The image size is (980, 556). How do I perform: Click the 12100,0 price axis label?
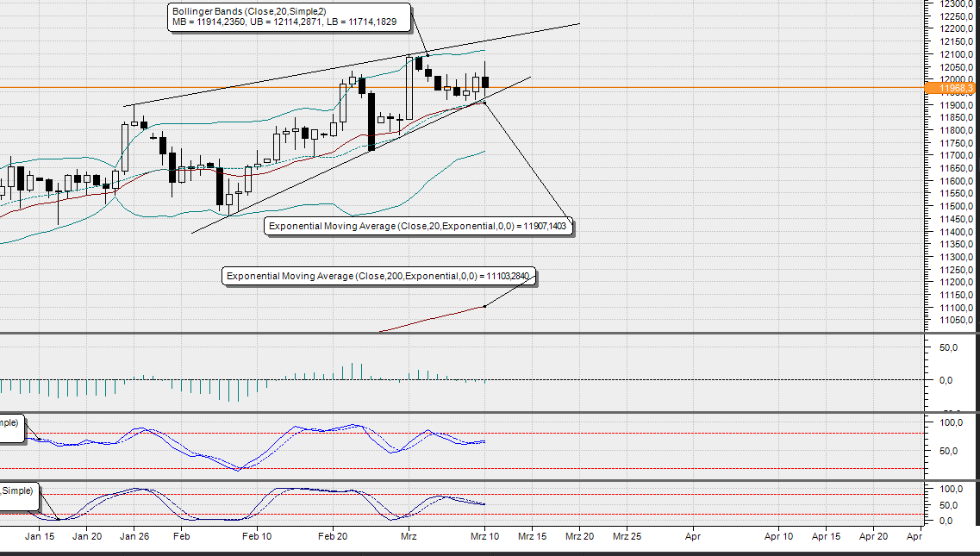(956, 54)
